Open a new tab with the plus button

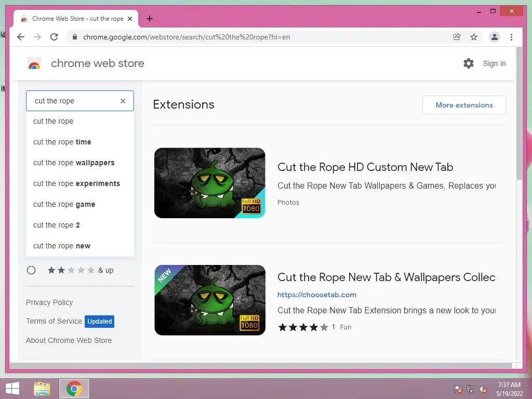(x=149, y=19)
